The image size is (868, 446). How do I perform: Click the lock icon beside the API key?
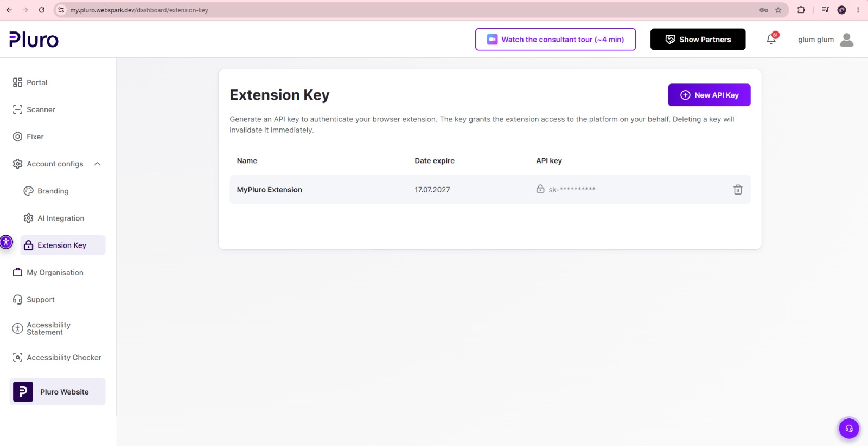coord(540,189)
